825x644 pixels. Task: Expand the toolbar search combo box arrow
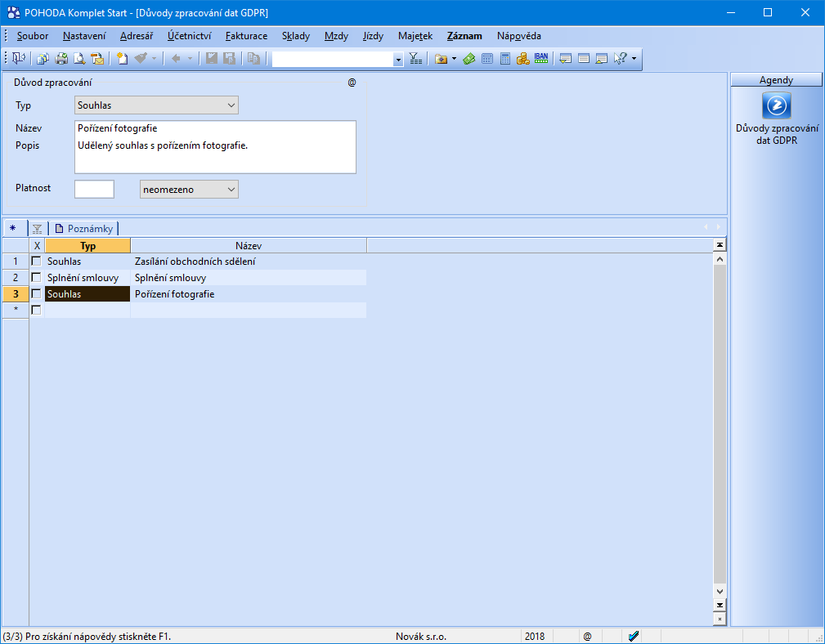pyautogui.click(x=398, y=60)
